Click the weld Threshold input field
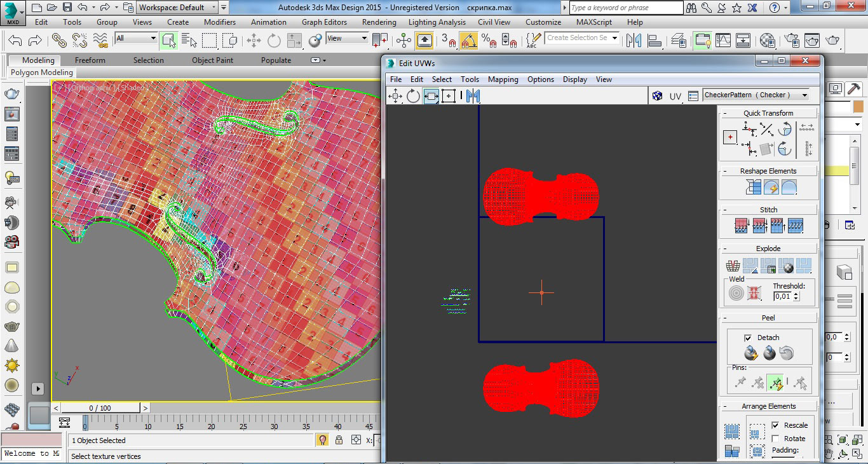This screenshot has width=868, height=464. [782, 296]
